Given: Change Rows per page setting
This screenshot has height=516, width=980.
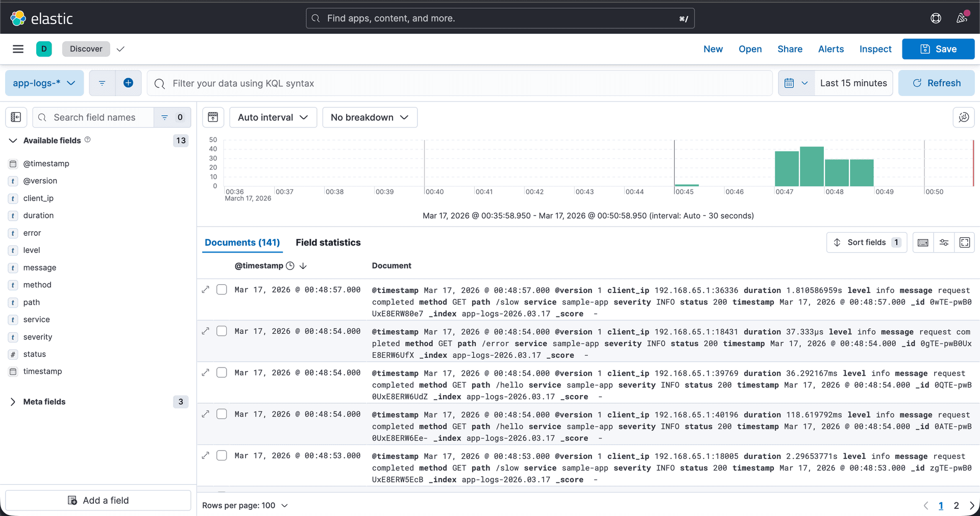Looking at the screenshot, I should point(245,506).
